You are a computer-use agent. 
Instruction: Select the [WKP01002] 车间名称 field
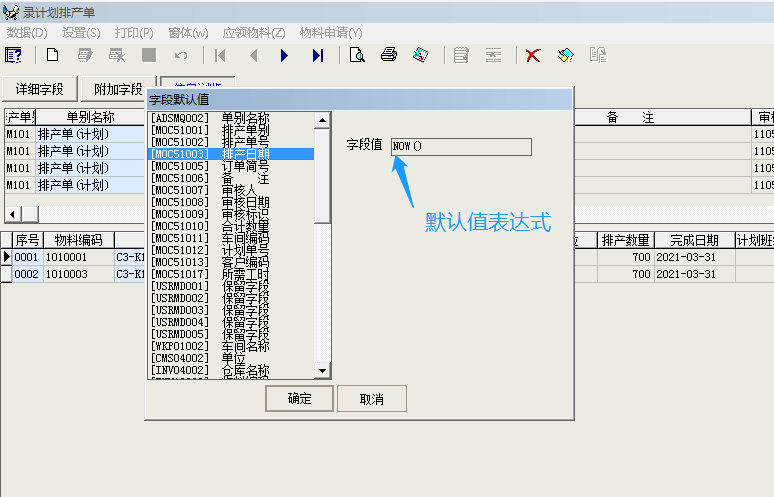pos(231,346)
